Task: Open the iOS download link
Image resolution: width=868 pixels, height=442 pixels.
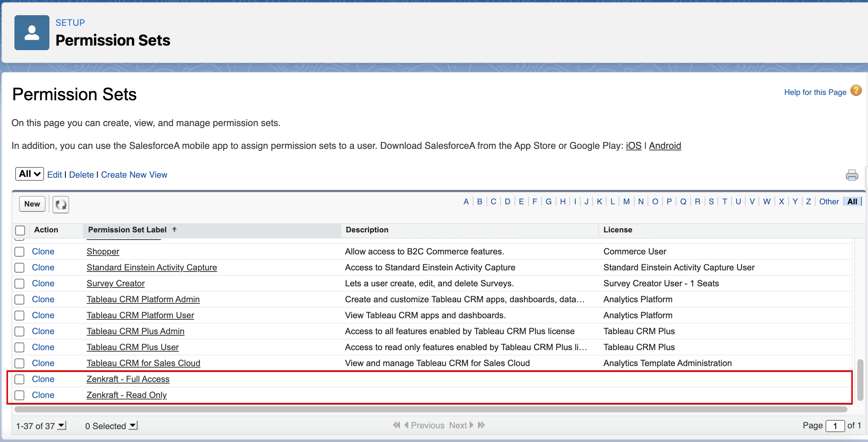Action: click(x=634, y=146)
